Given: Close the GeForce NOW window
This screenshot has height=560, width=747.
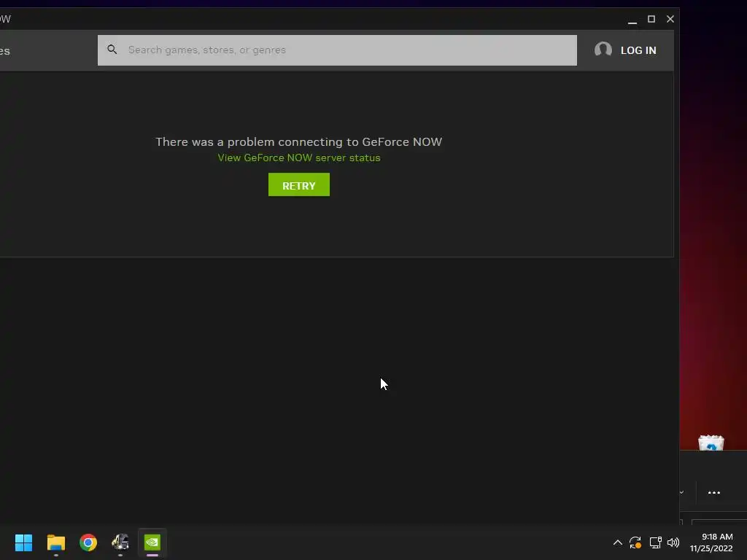Looking at the screenshot, I should click(x=670, y=19).
